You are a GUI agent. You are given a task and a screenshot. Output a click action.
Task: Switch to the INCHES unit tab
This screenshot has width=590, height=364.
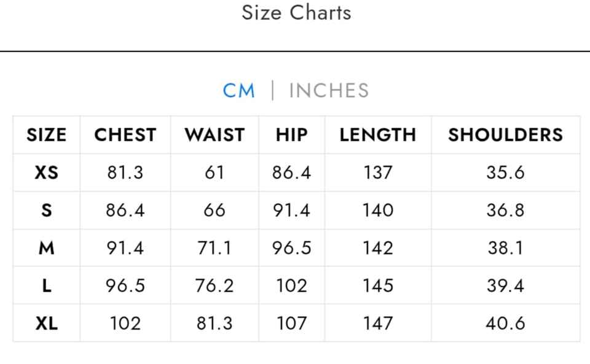pyautogui.click(x=329, y=91)
